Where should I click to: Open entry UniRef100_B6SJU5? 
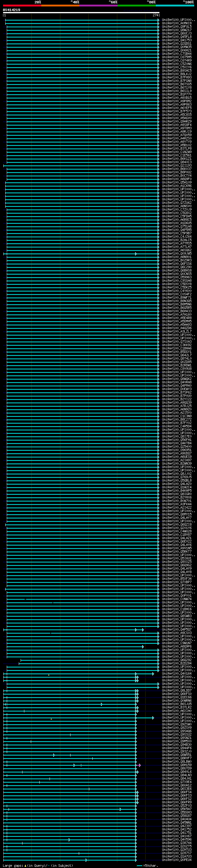[177, 704]
